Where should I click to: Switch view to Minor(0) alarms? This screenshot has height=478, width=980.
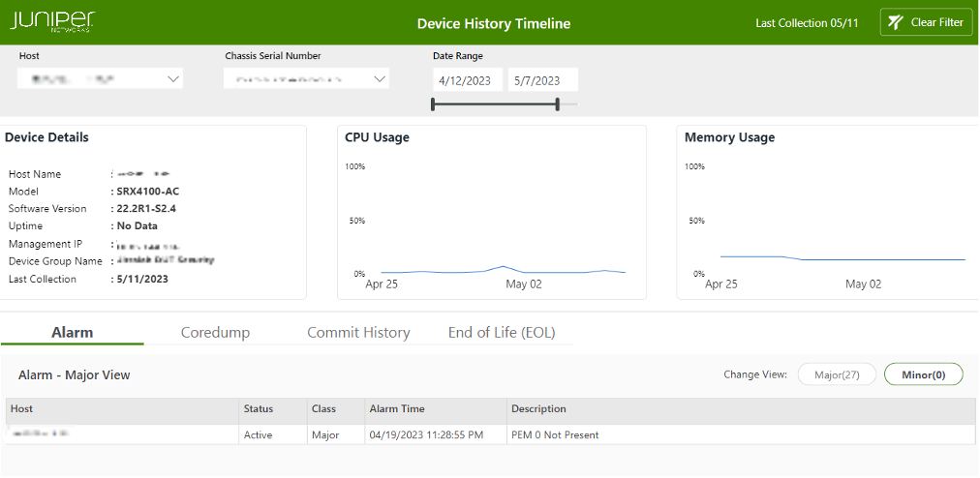924,374
